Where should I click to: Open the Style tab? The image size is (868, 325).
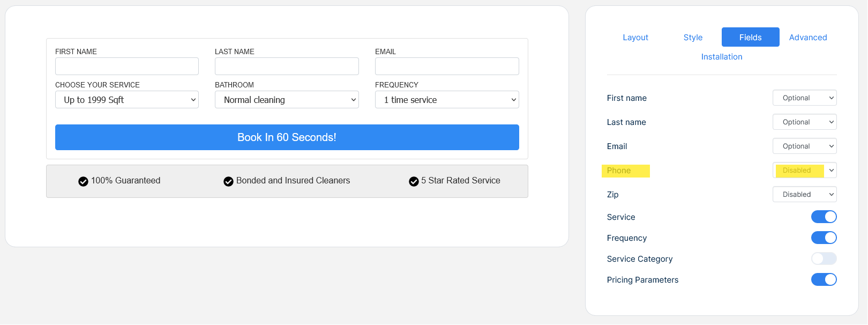(x=693, y=38)
